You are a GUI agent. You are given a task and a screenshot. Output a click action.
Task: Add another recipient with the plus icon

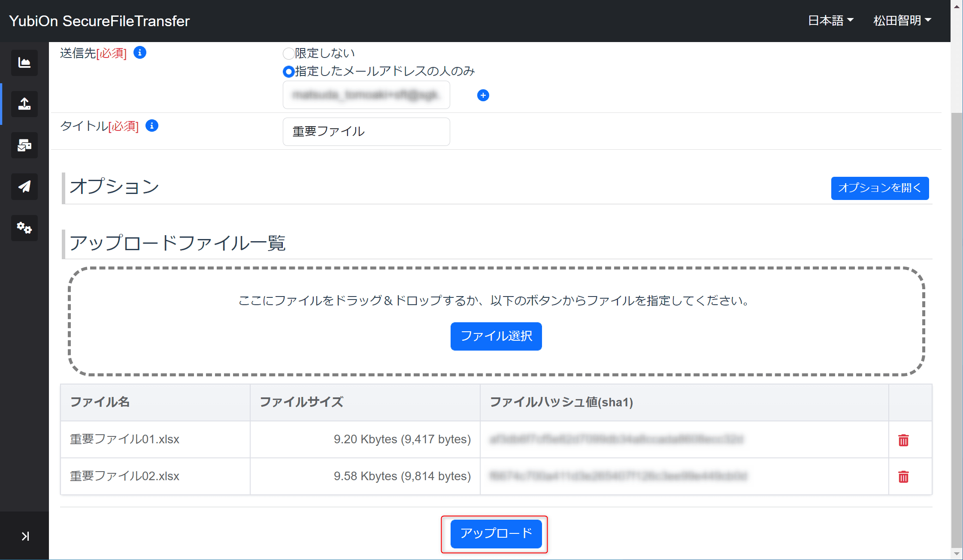pos(483,95)
